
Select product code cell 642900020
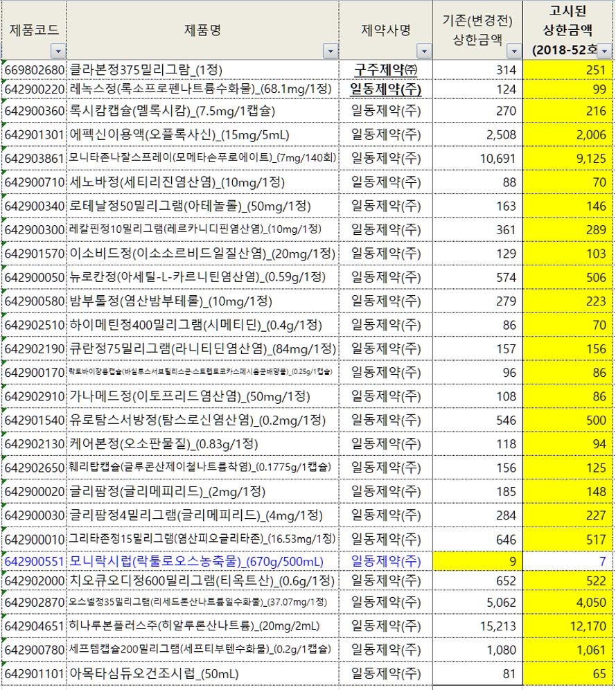coord(35,491)
